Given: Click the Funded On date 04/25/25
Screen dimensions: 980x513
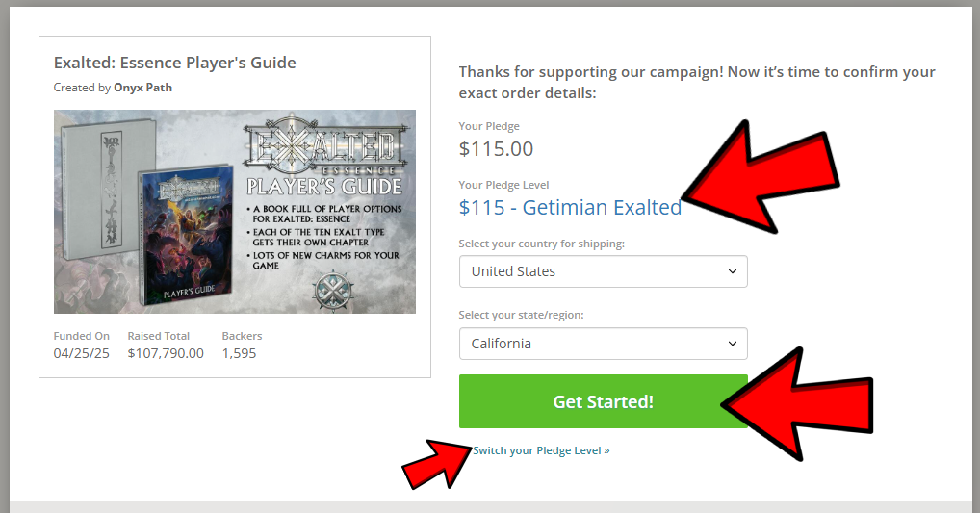Looking at the screenshot, I should (82, 353).
